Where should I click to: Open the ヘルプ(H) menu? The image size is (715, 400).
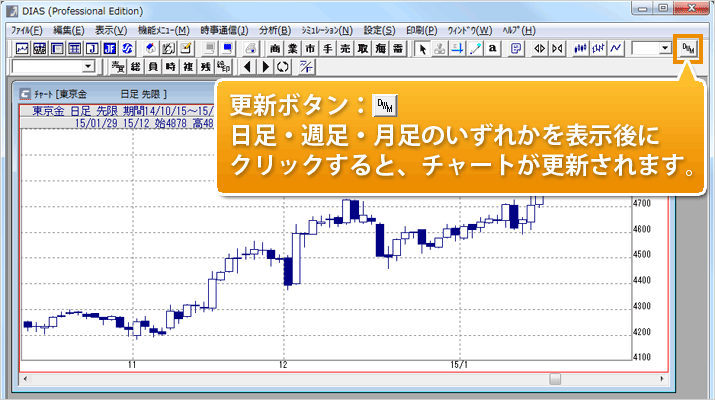518,31
